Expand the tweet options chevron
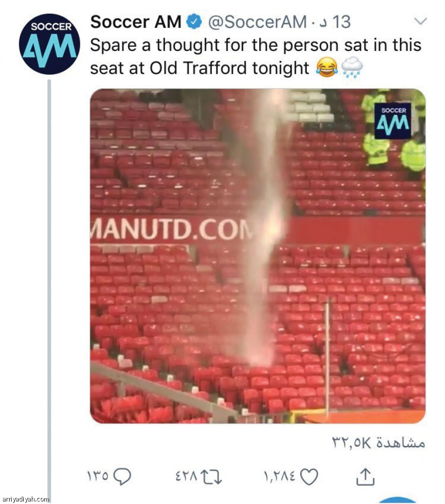Screen dimensions: 445x504 (420, 22)
